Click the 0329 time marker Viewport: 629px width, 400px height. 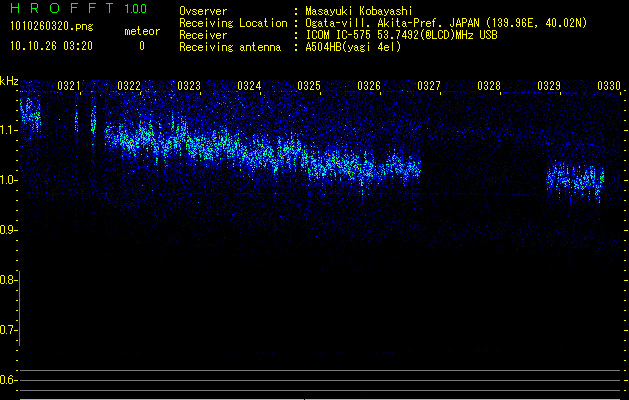point(549,86)
